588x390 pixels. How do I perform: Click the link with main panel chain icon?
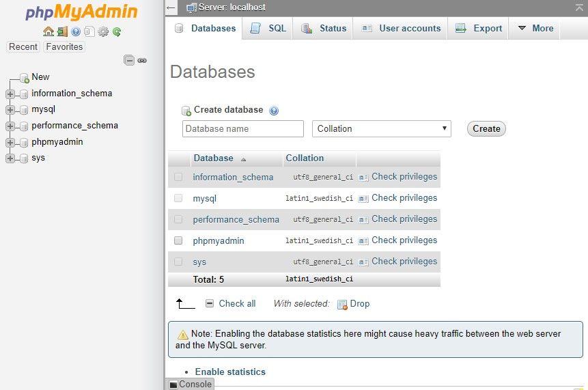[x=142, y=60]
